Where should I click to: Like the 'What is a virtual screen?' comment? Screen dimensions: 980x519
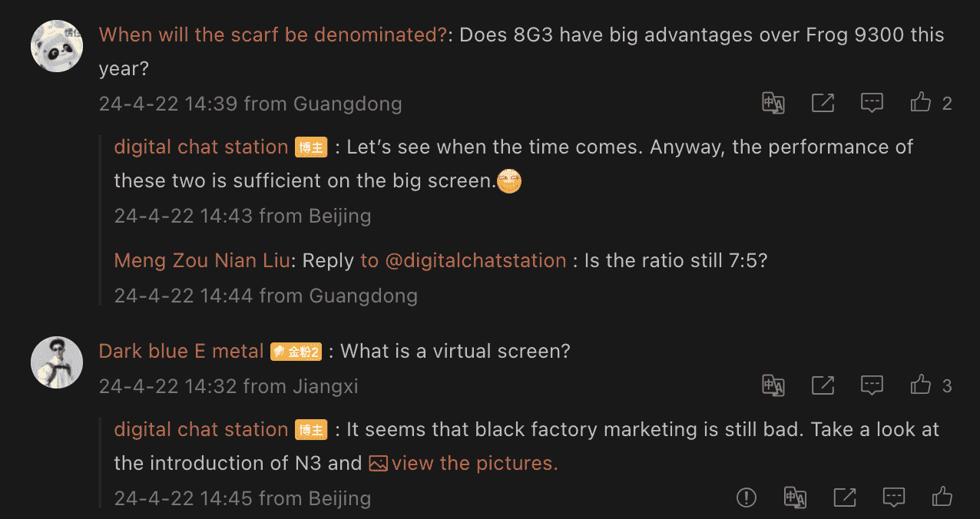point(921,385)
